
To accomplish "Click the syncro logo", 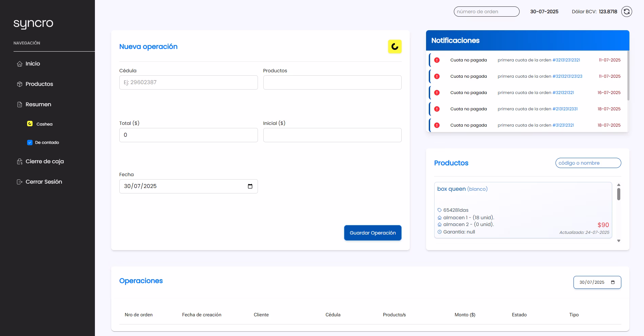I will pyautogui.click(x=33, y=23).
